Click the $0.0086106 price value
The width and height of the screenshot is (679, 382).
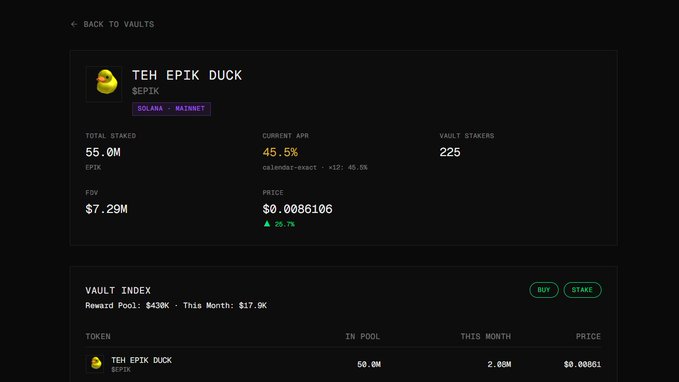297,209
